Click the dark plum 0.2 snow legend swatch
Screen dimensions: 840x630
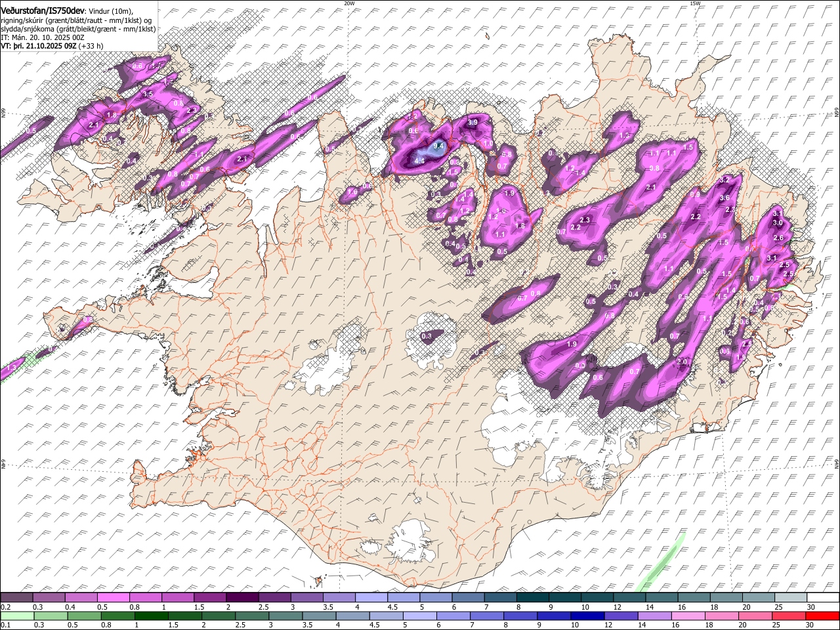16,597
